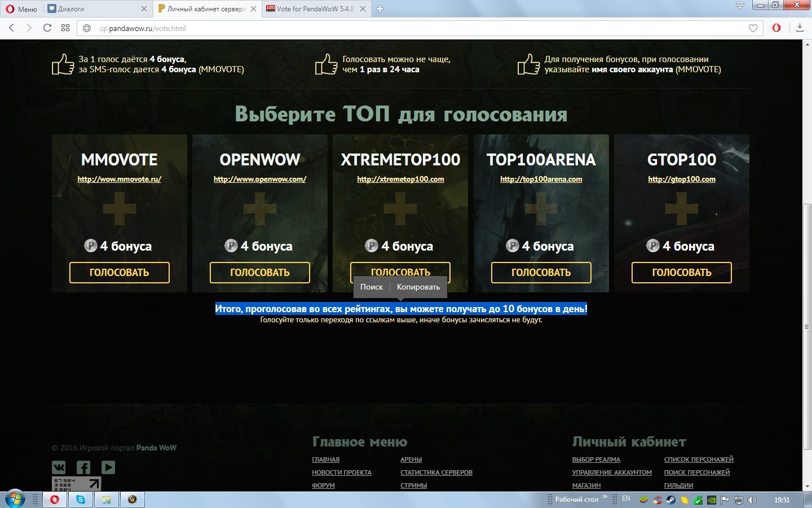The width and height of the screenshot is (812, 508).
Task: Open the YouTube channel icon
Action: coord(108,467)
